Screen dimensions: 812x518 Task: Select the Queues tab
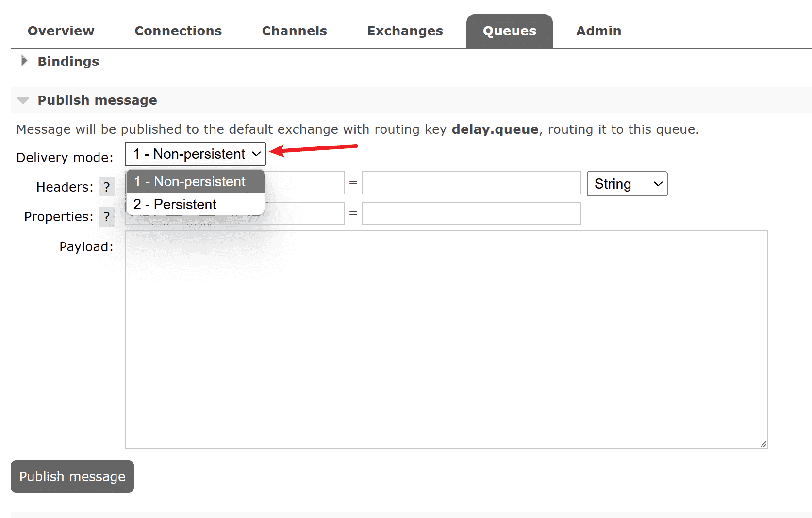tap(509, 31)
